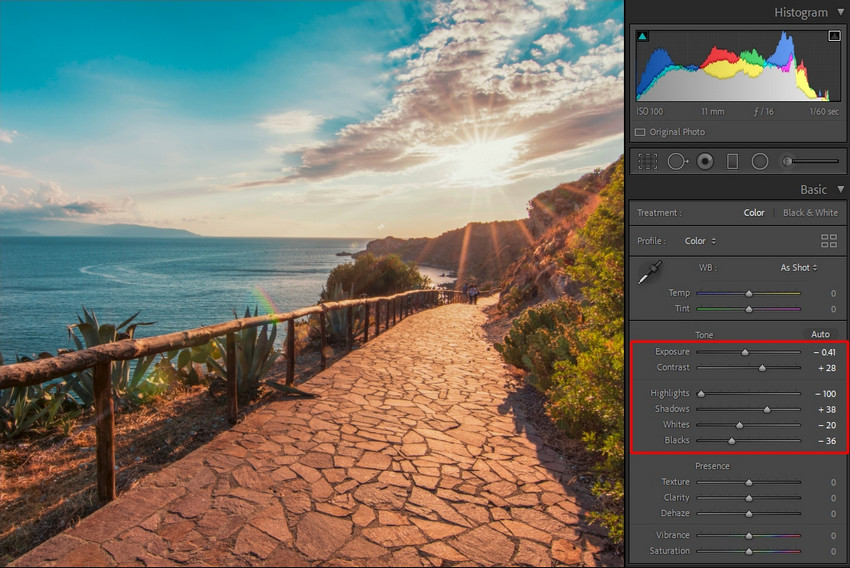Open the WB As Shot dropdown
Image resolution: width=850 pixels, height=568 pixels.
pyautogui.click(x=799, y=268)
